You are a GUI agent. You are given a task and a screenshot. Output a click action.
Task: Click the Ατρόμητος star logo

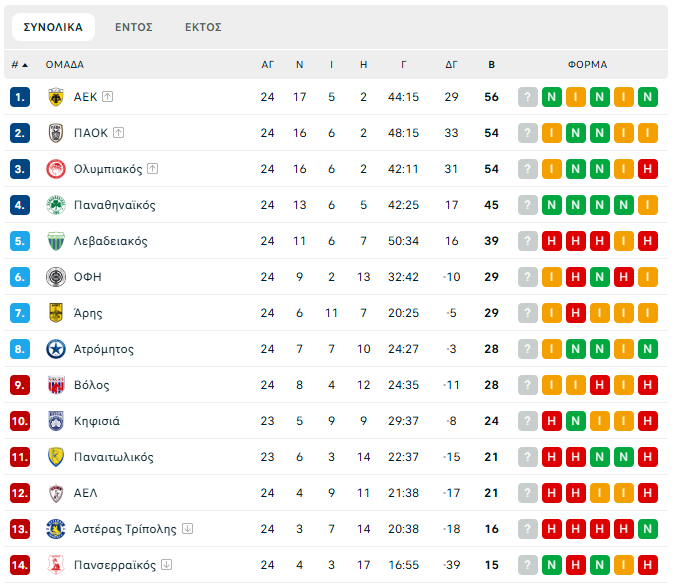coord(56,349)
